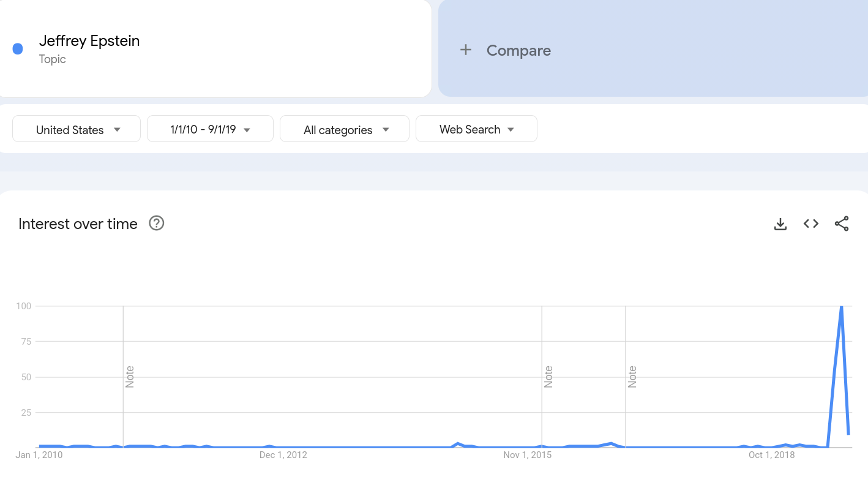Select the first Note marker near 2011
The image size is (868, 485).
130,377
